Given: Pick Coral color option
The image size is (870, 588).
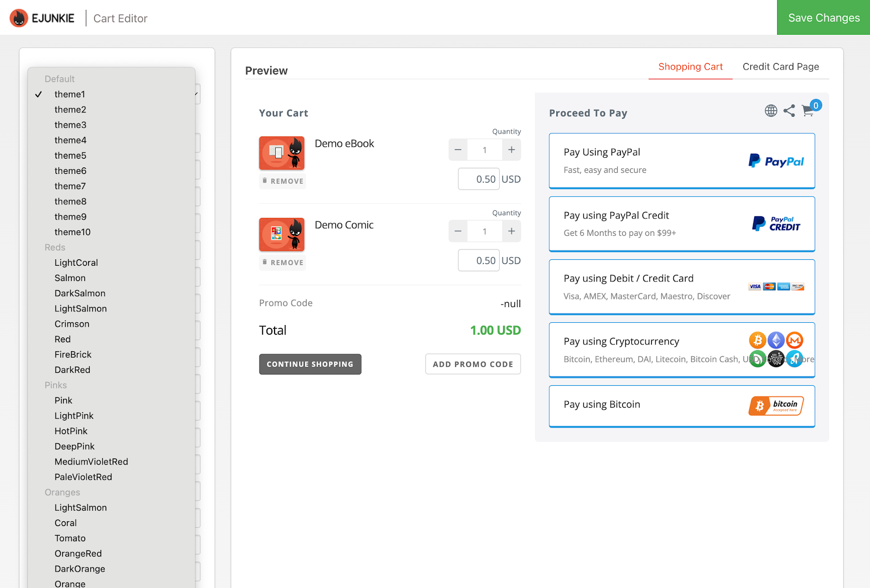Looking at the screenshot, I should click(x=111, y=523).
